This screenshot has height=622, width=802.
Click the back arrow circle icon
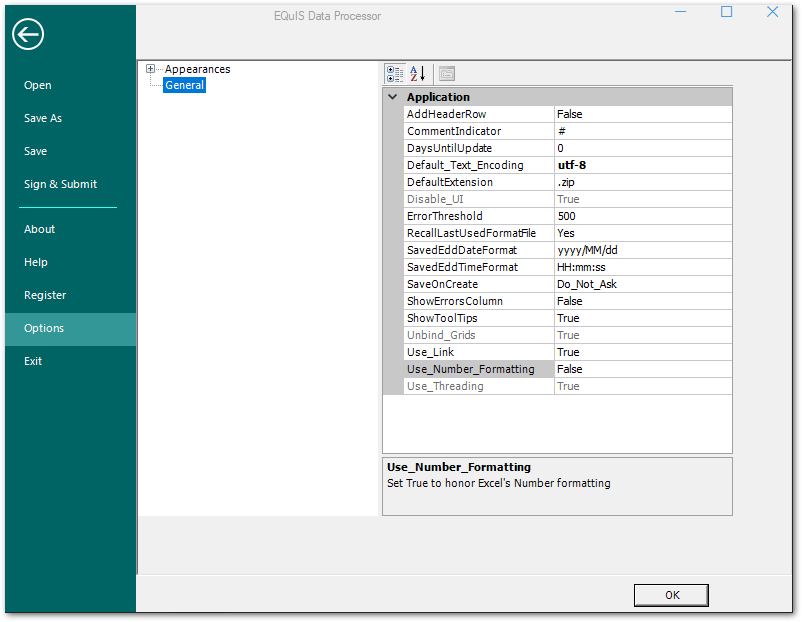[x=28, y=34]
